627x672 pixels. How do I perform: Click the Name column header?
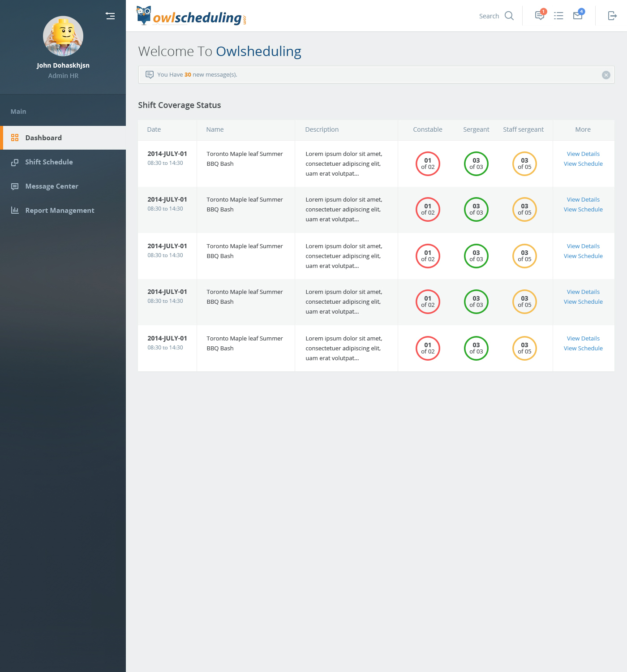(215, 129)
